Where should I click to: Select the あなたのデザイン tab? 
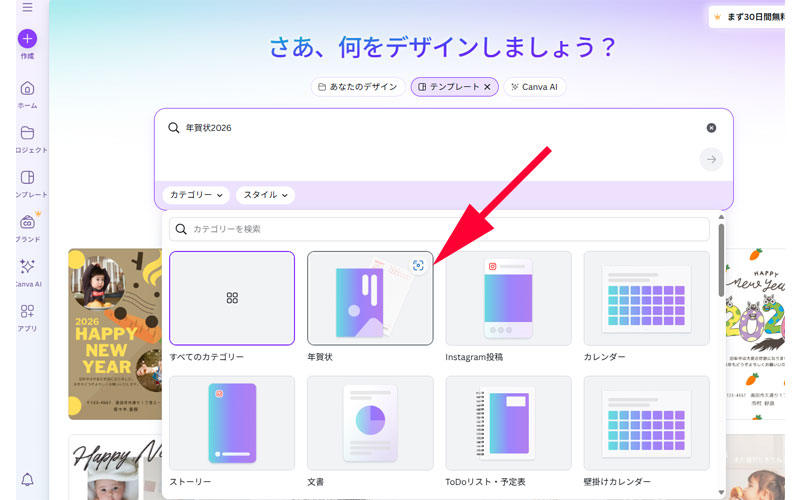pos(358,87)
